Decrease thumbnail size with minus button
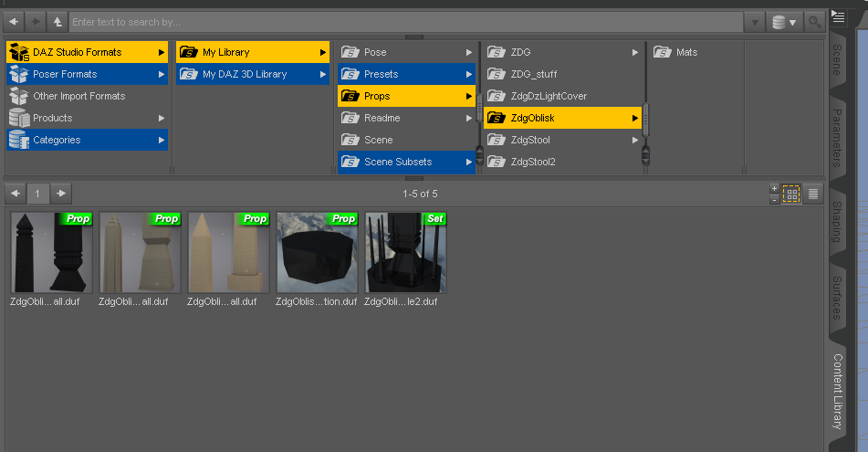The height and width of the screenshot is (452, 868). (775, 199)
